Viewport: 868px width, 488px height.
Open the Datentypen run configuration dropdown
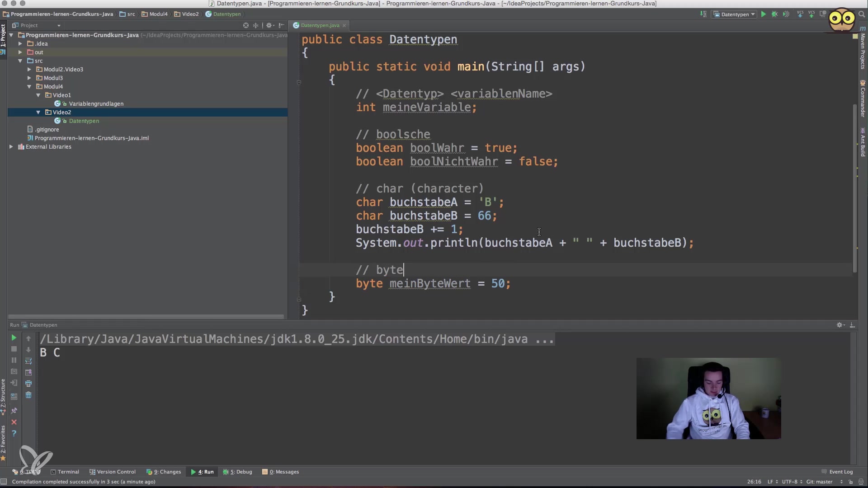(735, 14)
